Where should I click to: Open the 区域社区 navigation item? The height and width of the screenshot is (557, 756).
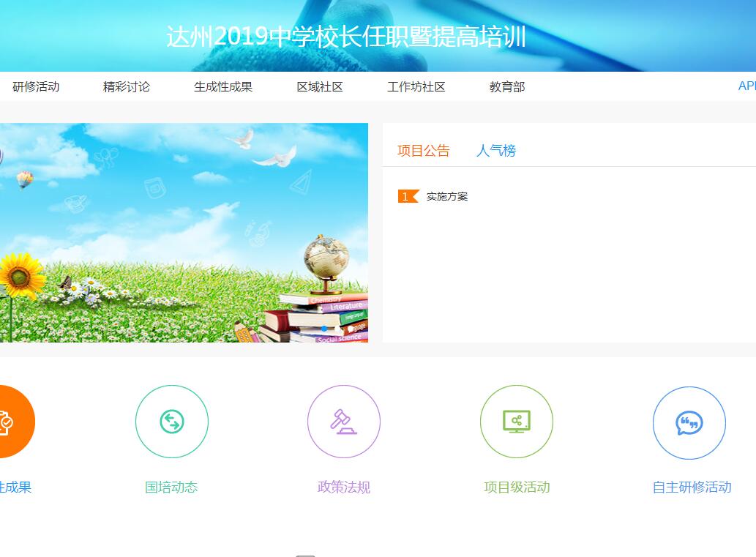click(320, 87)
